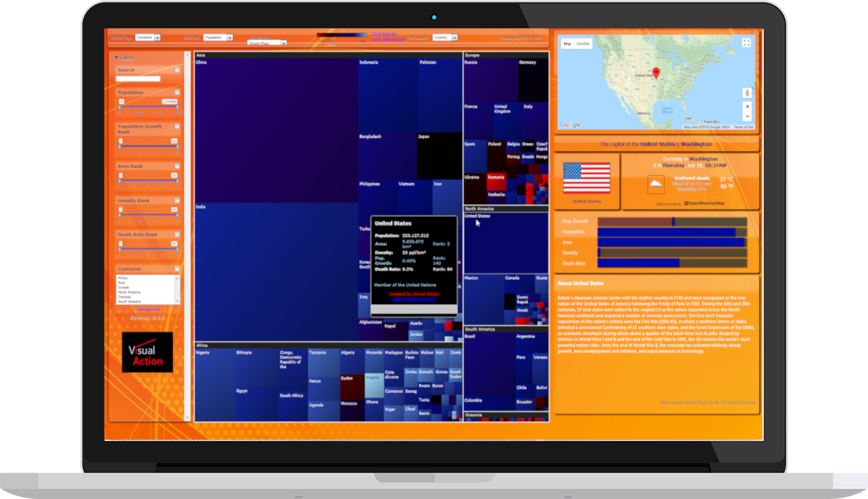Click the tooltip's Visual Action website link

click(414, 299)
